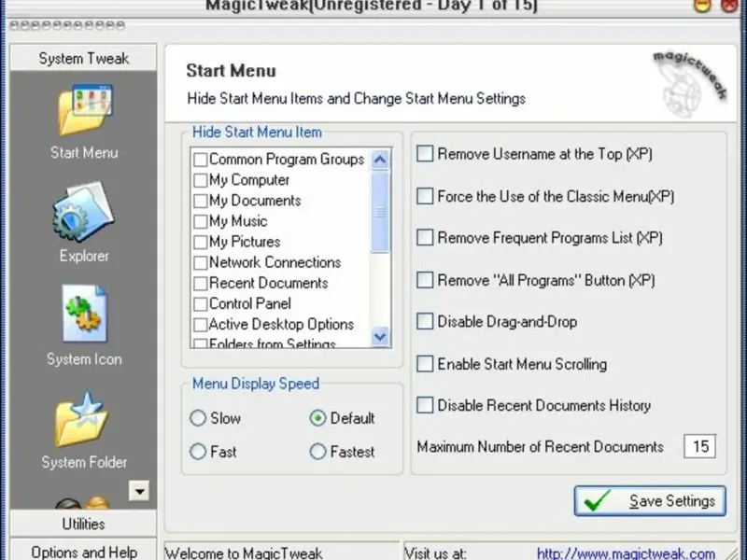This screenshot has height=560, width=747.
Task: Click the hide list scroll up arrow
Action: coord(380,160)
